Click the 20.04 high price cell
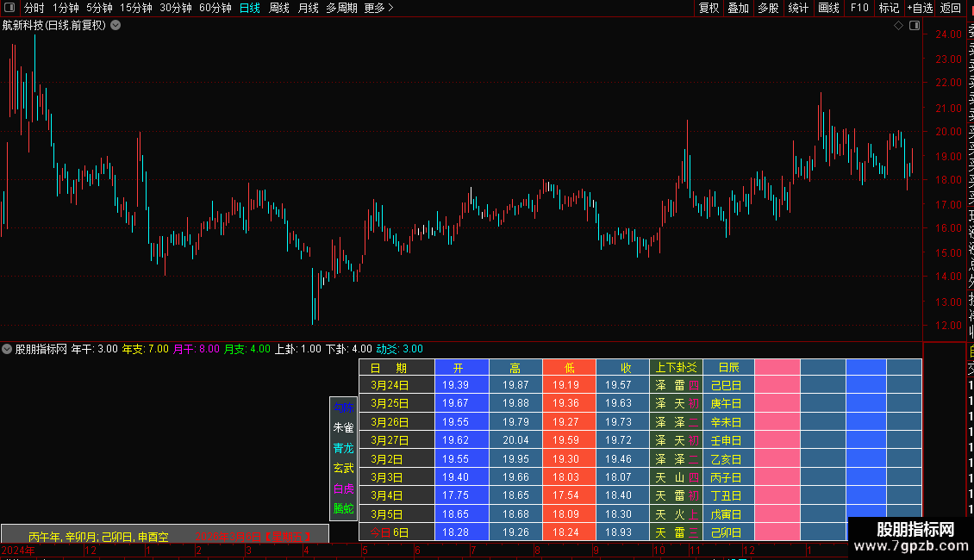 (515, 440)
